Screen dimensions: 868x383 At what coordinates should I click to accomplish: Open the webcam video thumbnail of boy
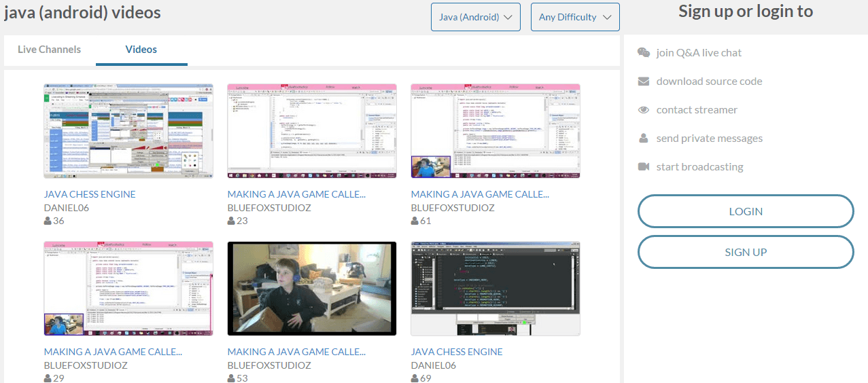[312, 289]
